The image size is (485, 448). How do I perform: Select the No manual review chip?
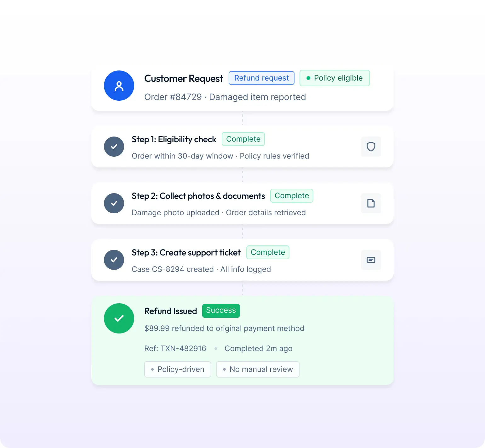258,369
